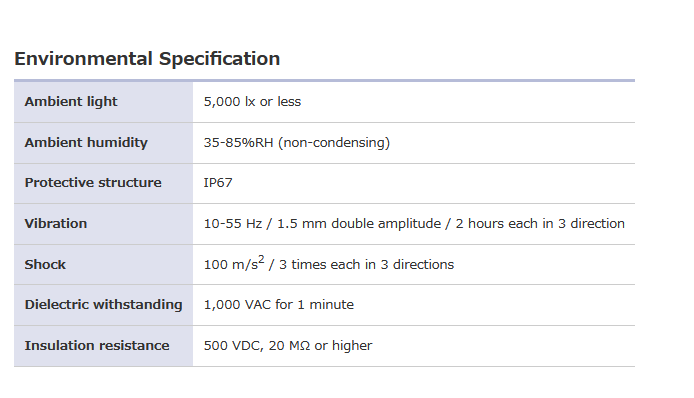Click the 10-55 Hz vibration specification text

[x=414, y=224]
